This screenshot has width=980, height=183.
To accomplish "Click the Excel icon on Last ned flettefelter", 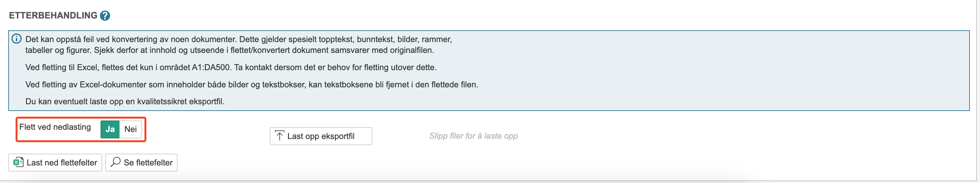I will 18,162.
